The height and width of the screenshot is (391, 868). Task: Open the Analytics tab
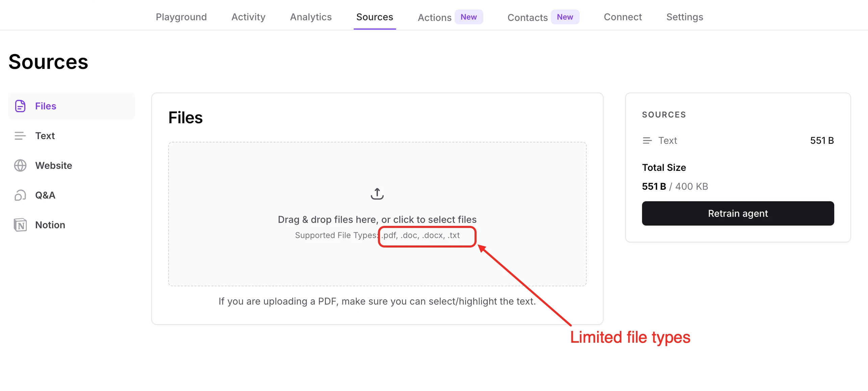(311, 17)
